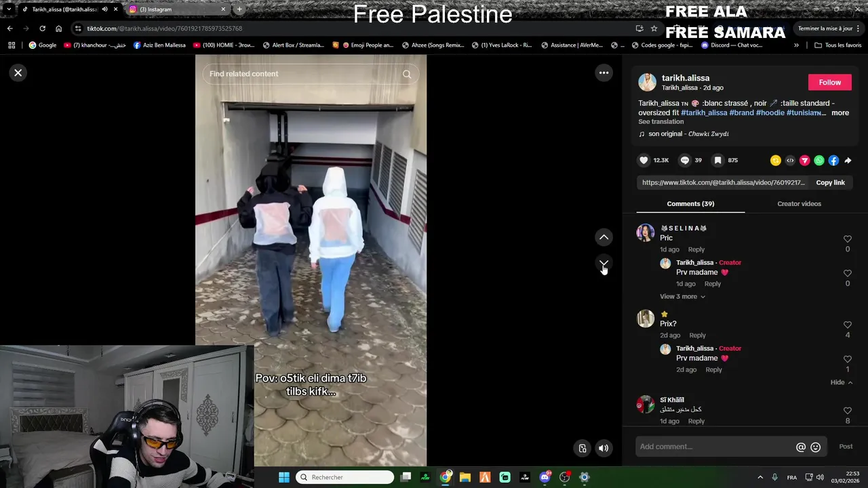The width and height of the screenshot is (868, 488).
Task: Bookmark this page with the star icon
Action: [654, 28]
